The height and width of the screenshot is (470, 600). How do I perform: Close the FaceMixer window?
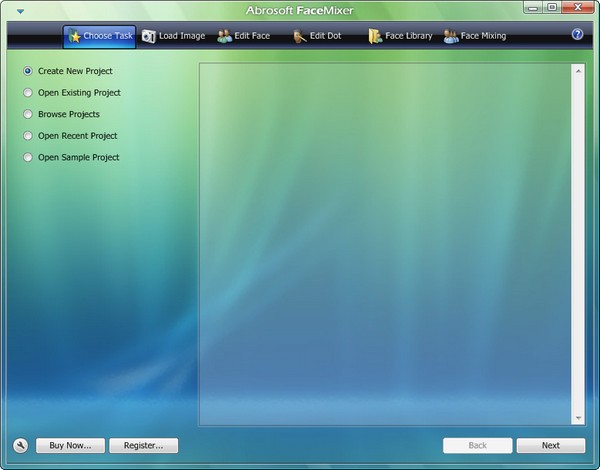point(578,8)
